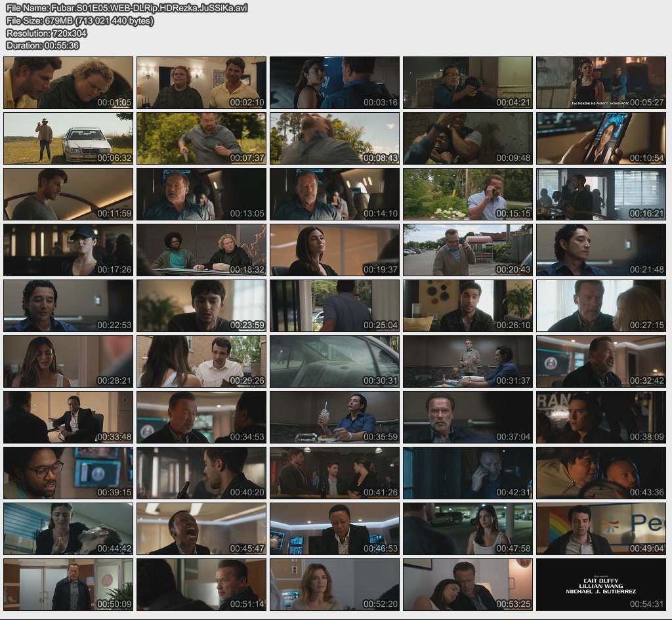The width and height of the screenshot is (672, 620).
Task: Choose the embrace frame at 00:53:25
Action: coord(468,585)
